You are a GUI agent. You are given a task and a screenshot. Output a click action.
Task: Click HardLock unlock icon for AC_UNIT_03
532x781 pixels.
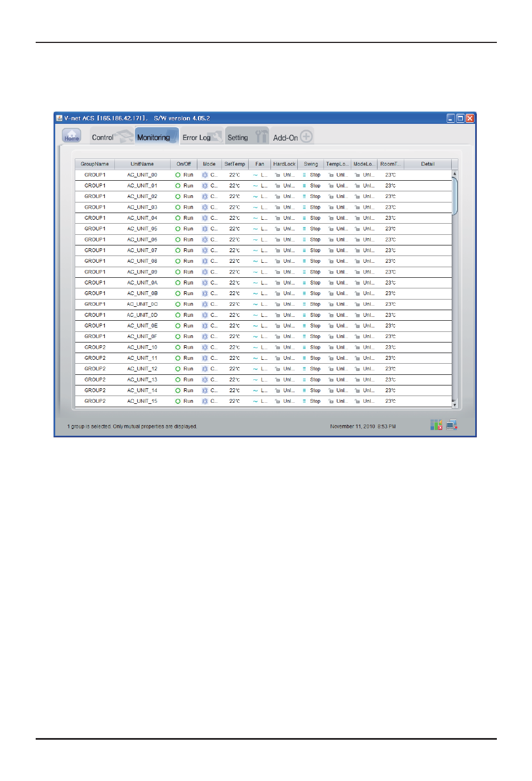[x=278, y=208]
